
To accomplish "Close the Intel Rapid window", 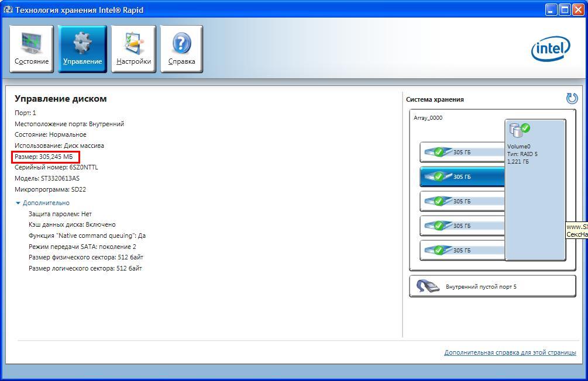I will (x=578, y=10).
